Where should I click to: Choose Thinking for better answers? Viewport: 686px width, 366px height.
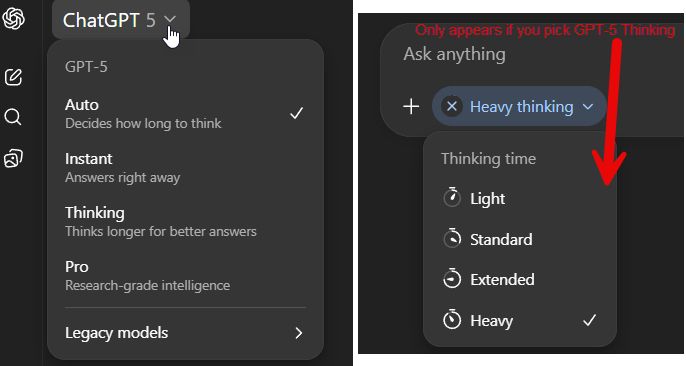tap(186, 221)
